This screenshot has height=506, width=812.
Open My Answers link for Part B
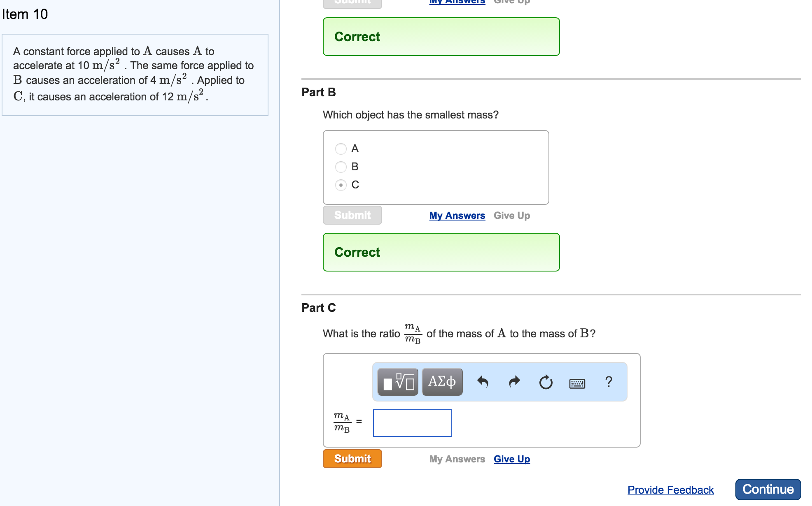457,216
